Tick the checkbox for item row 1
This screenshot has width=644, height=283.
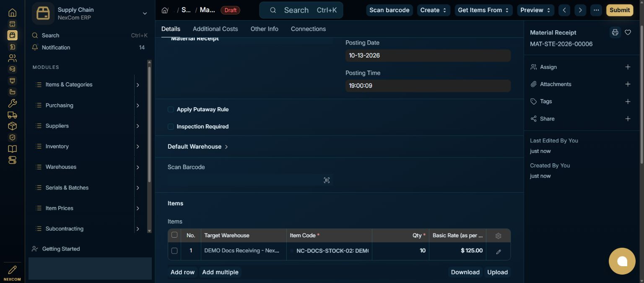click(x=174, y=251)
